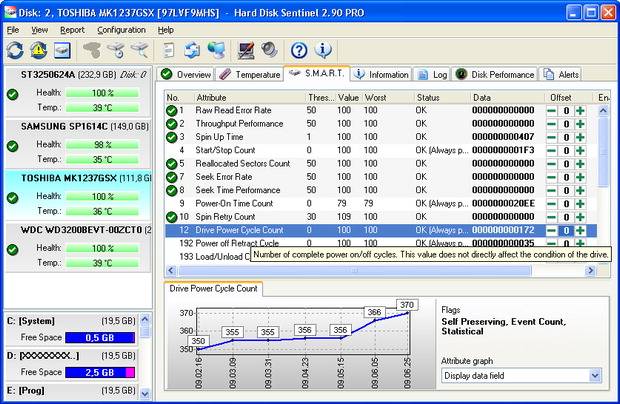Viewport: 620px width, 404px height.
Task: Click the blue info toolbar icon
Action: tap(323, 50)
